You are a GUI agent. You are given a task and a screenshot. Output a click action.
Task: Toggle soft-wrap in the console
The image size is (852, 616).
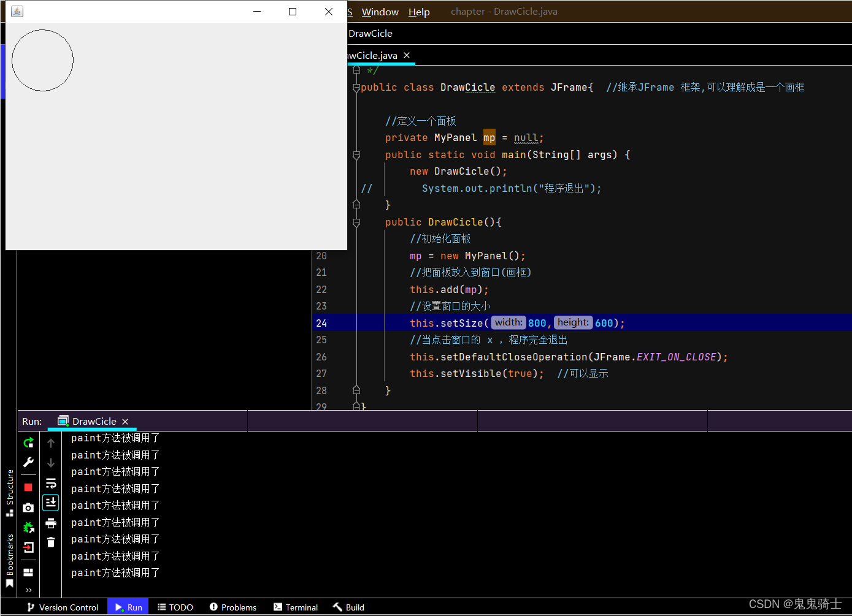51,483
